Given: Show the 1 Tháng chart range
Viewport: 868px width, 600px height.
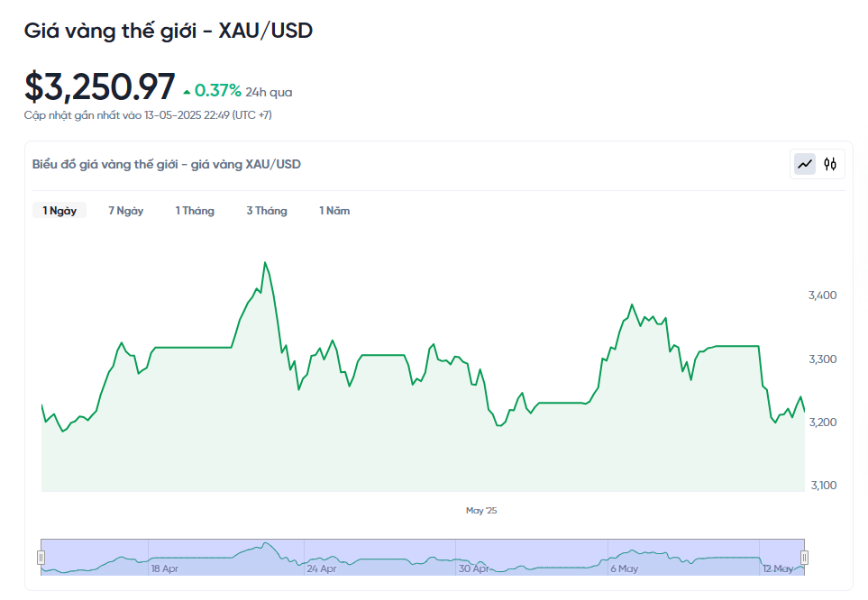Looking at the screenshot, I should click(195, 211).
